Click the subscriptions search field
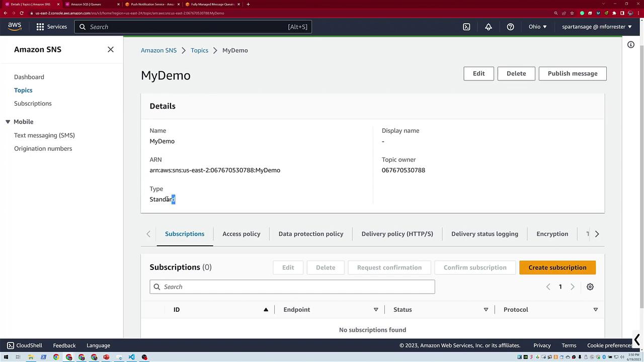Screen dimensions: 644x362 (x=292, y=287)
